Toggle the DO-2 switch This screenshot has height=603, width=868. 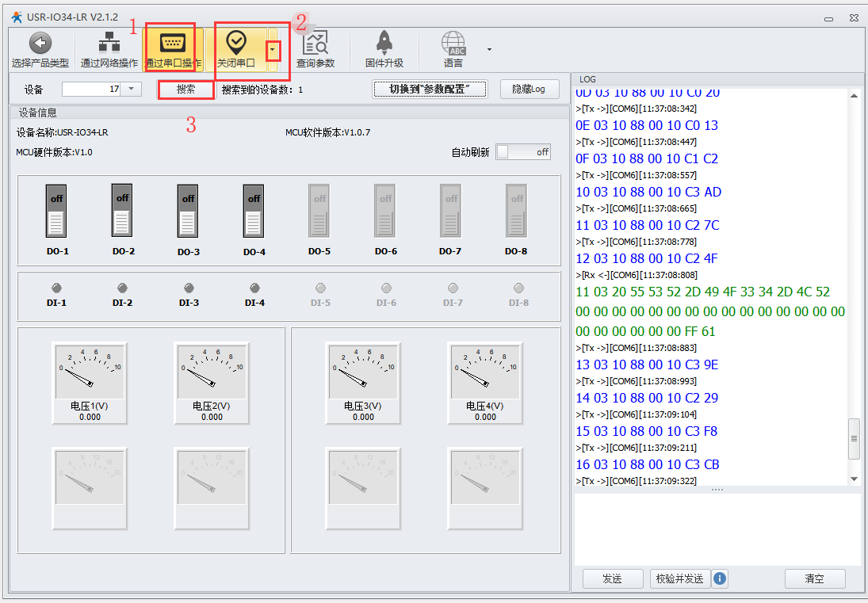pos(122,211)
